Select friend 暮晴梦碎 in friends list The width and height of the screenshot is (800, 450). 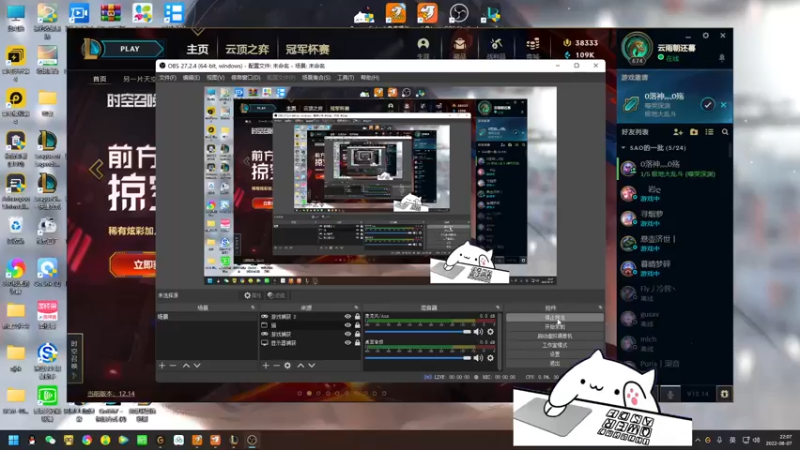pos(673,269)
